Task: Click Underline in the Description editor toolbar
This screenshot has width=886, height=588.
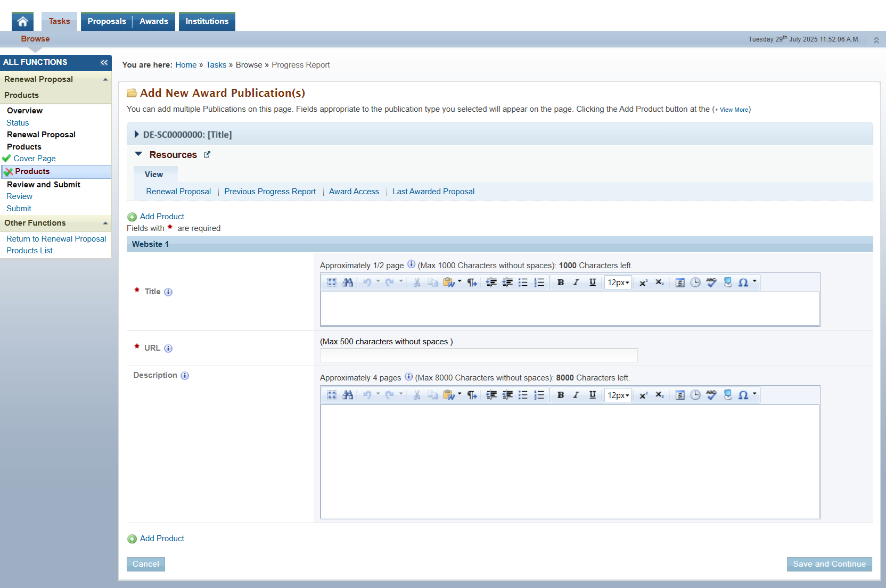Action: tap(592, 395)
